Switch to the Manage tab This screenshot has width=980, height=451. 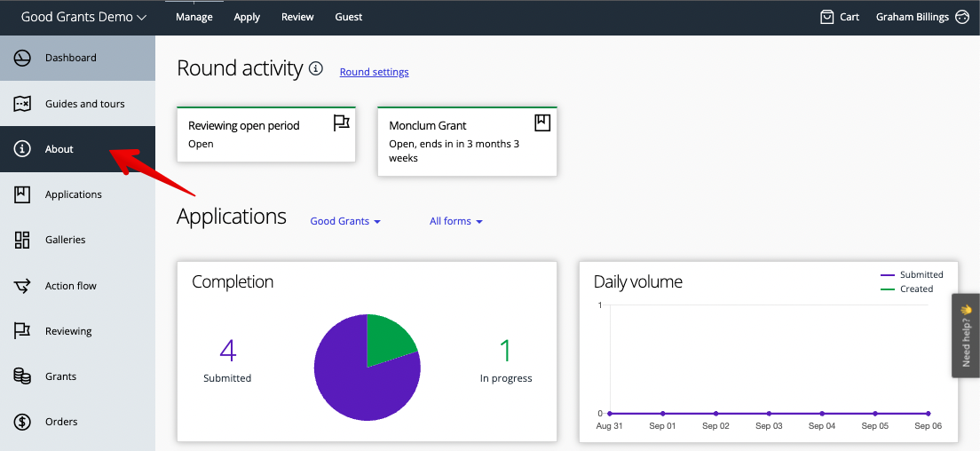[x=194, y=17]
